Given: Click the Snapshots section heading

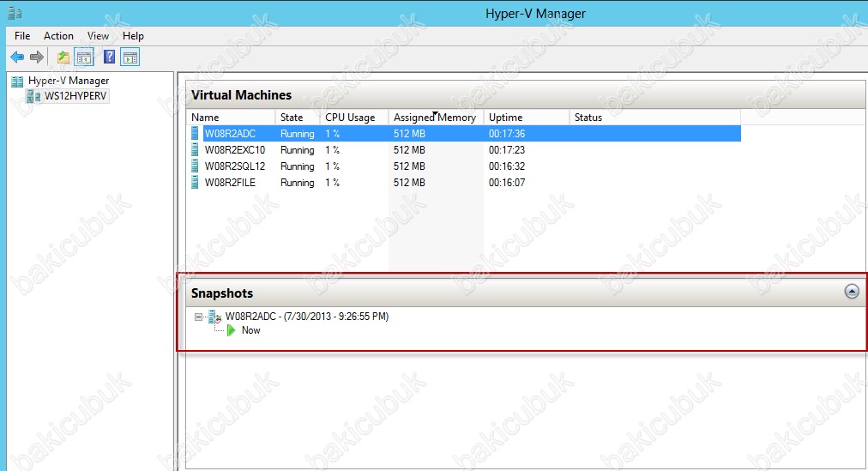Looking at the screenshot, I should pyautogui.click(x=222, y=293).
